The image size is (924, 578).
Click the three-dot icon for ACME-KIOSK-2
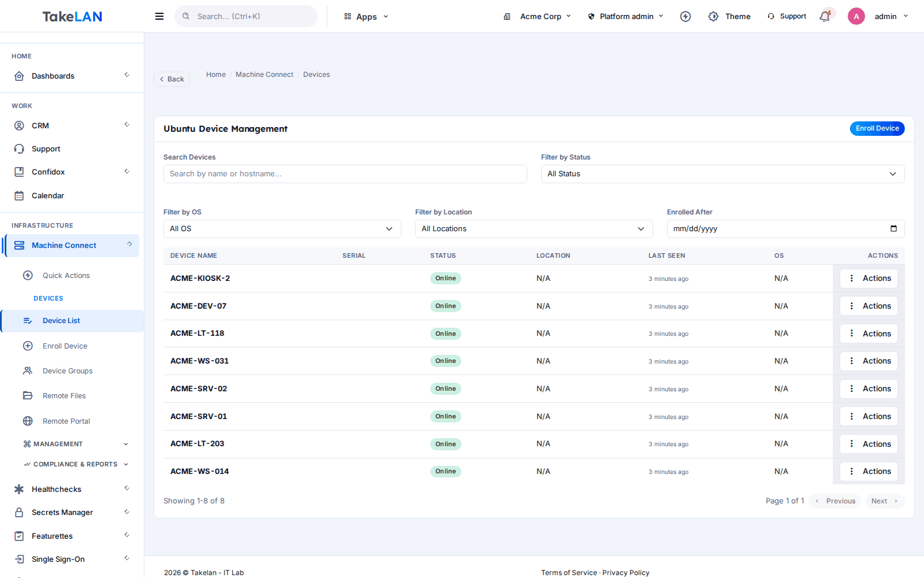[851, 278]
